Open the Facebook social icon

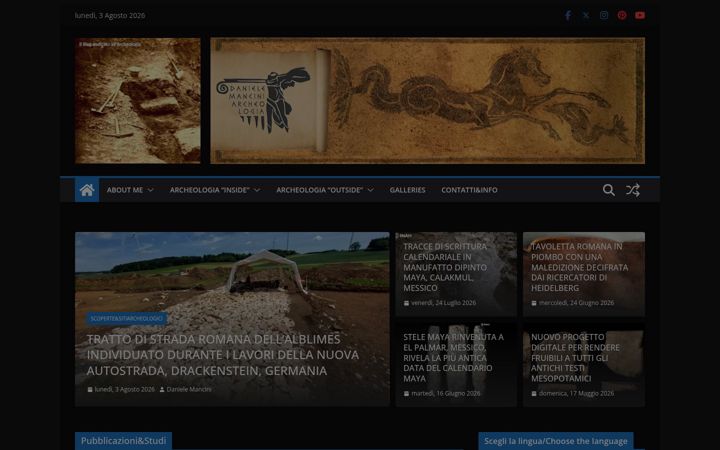(568, 15)
